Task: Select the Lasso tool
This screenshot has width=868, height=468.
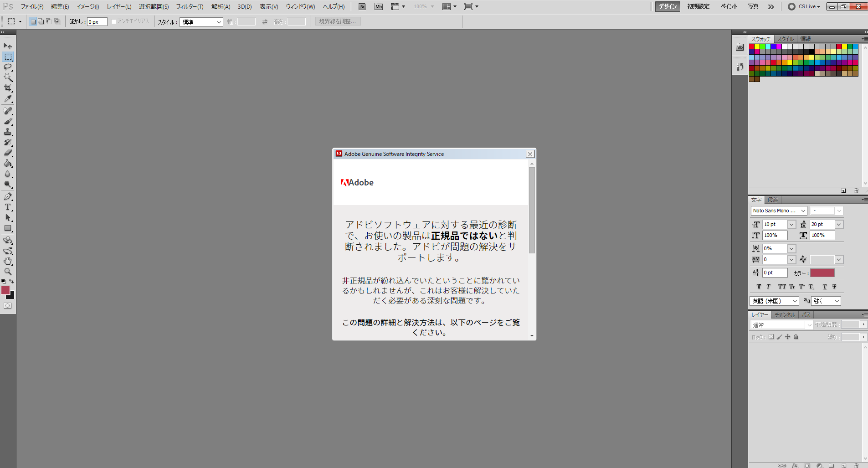Action: click(x=8, y=67)
